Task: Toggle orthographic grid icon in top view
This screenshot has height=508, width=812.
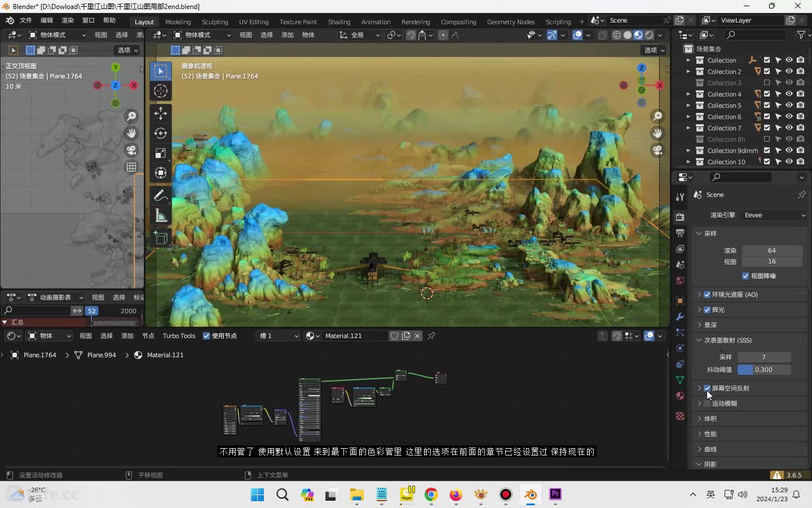Action: pos(131,167)
